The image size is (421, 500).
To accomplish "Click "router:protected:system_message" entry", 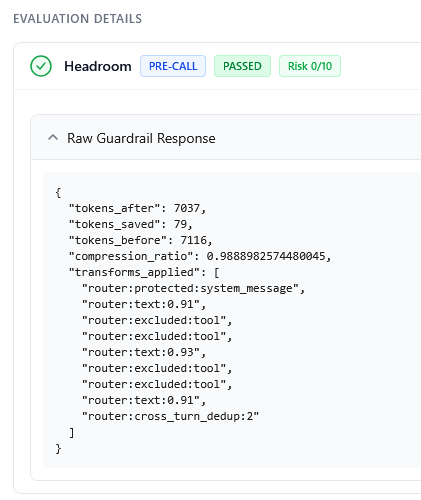I will [193, 288].
